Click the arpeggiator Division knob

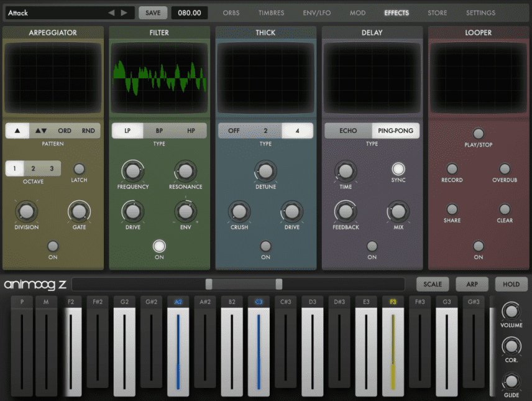27,211
